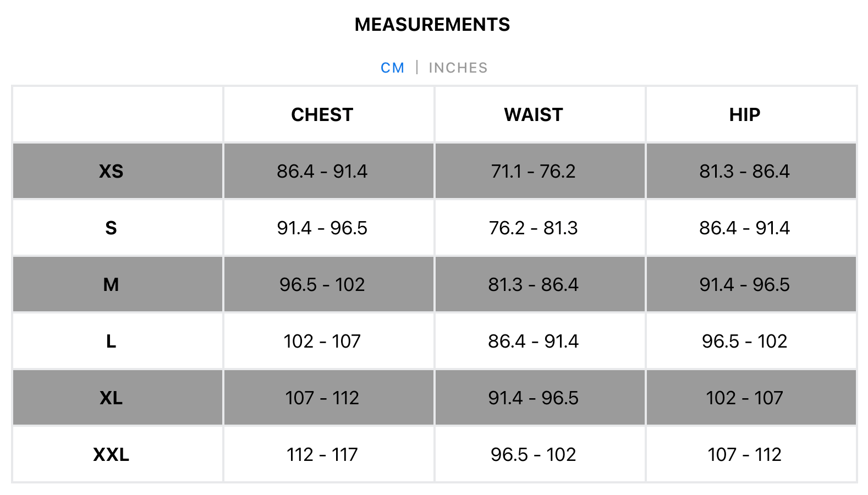This screenshot has width=868, height=495.
Task: Pick the XL size row label
Action: pyautogui.click(x=111, y=398)
